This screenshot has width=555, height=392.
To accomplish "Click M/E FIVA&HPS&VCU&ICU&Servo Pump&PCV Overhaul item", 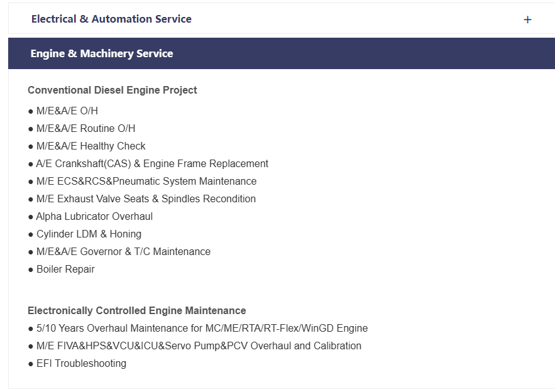I will click(x=199, y=346).
